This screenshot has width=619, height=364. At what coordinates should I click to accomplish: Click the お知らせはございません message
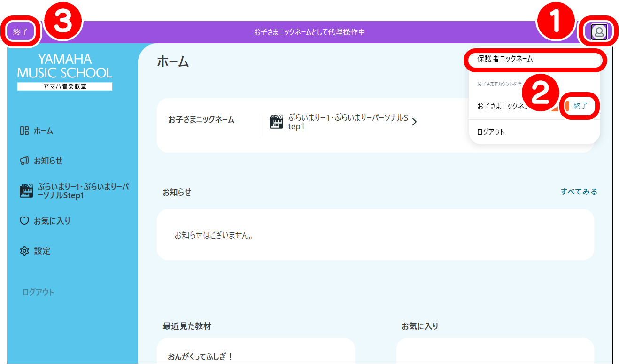214,235
